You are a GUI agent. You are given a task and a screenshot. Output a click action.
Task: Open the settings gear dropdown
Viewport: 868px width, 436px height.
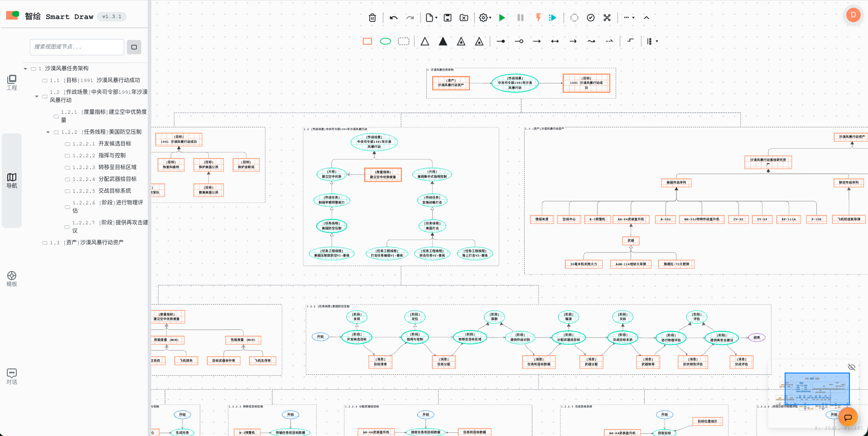point(485,18)
